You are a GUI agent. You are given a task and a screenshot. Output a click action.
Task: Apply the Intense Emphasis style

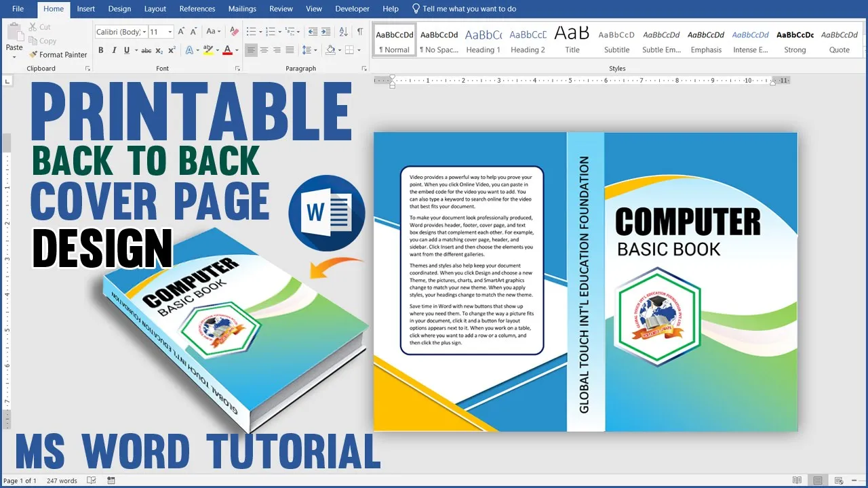(x=751, y=41)
